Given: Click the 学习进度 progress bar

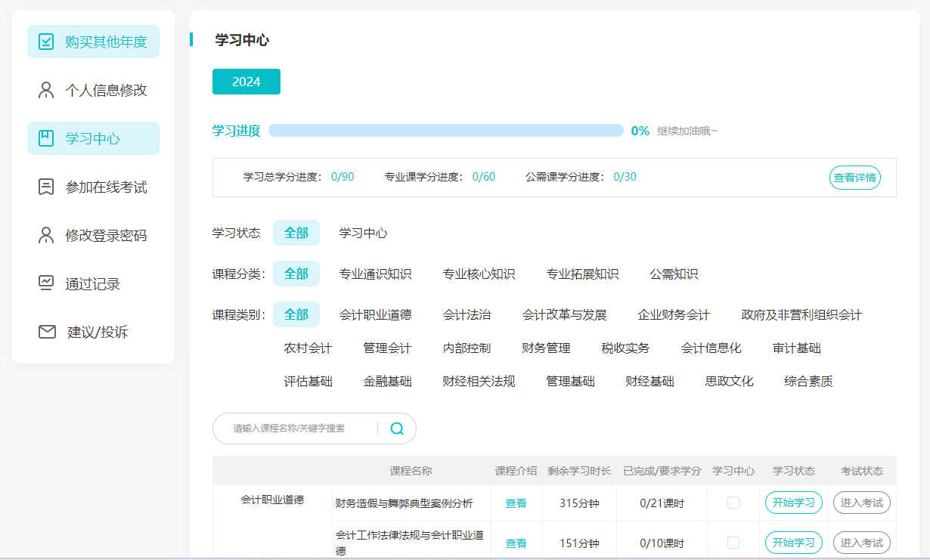Looking at the screenshot, I should click(448, 130).
